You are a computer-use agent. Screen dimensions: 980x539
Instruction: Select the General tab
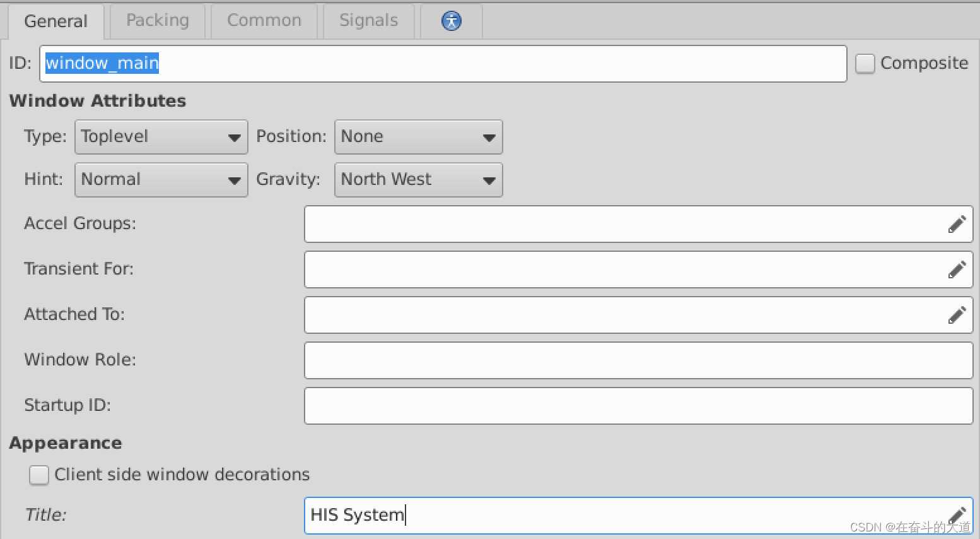click(55, 21)
